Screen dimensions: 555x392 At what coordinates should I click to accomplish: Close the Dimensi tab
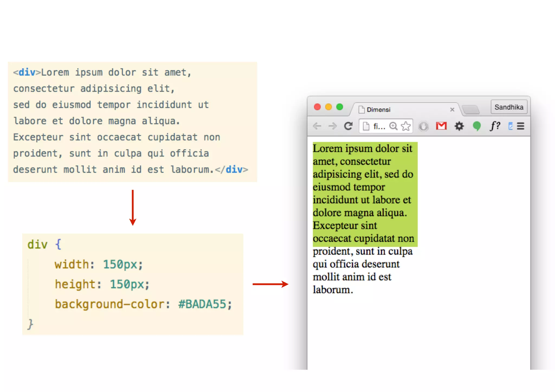[452, 110]
